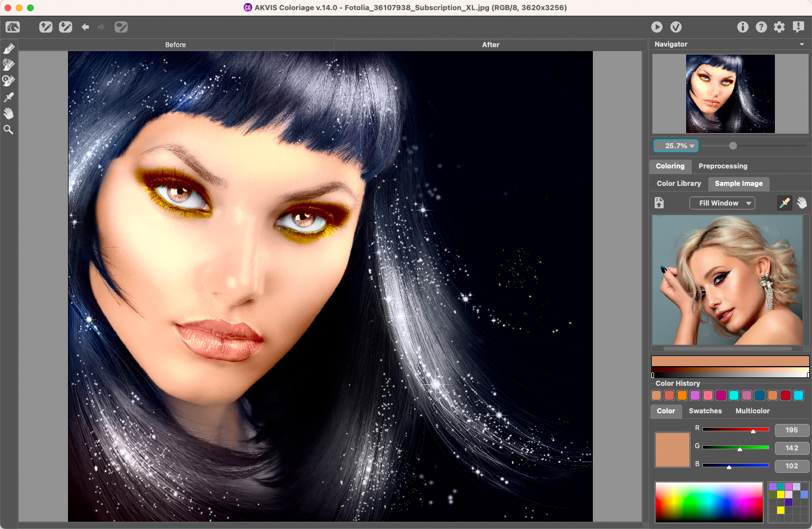Click the Apply checkmark icon
The width and height of the screenshot is (812, 529).
[x=676, y=27]
